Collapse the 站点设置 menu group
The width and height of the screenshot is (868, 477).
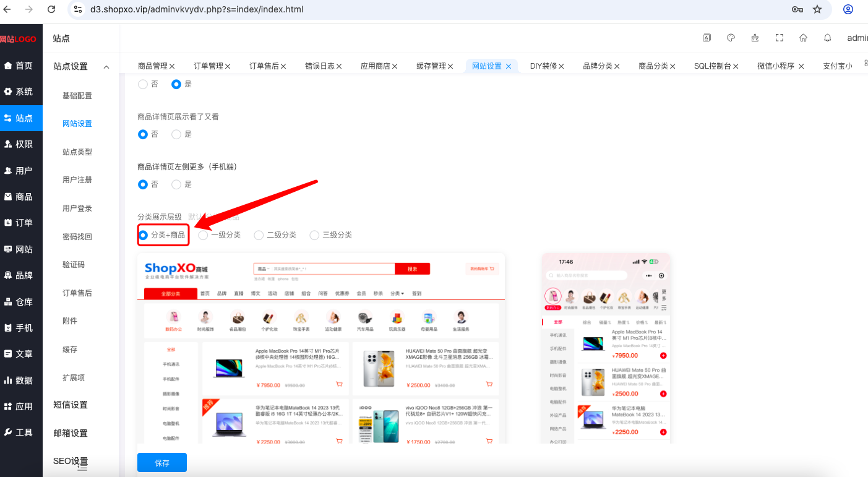(x=81, y=66)
